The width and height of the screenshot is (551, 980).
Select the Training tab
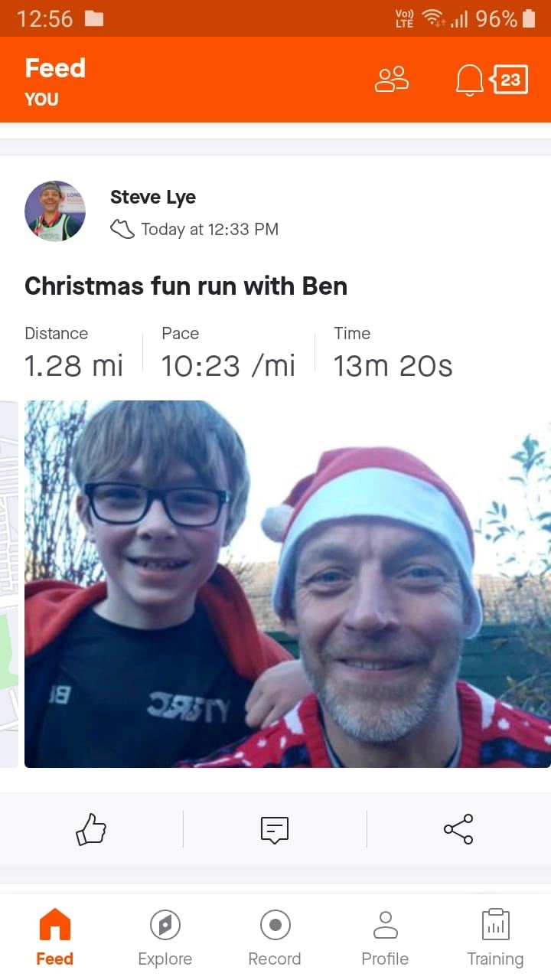point(496,938)
